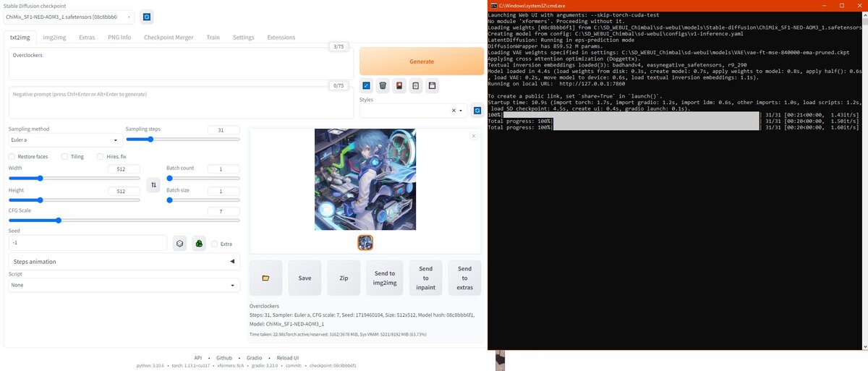This screenshot has width=868, height=371.
Task: Click the Batch count number field
Action: (224, 169)
